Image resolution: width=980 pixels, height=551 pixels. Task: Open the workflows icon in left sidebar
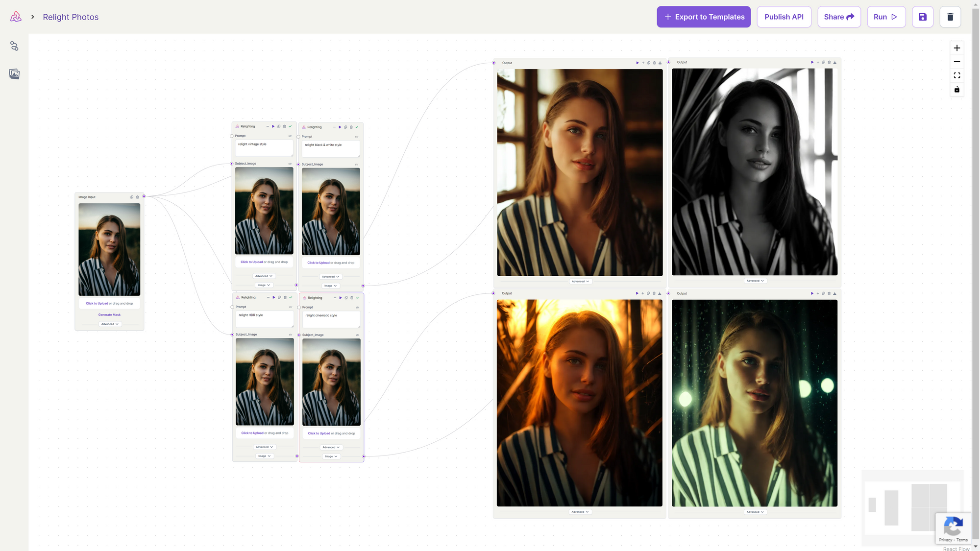tap(14, 46)
